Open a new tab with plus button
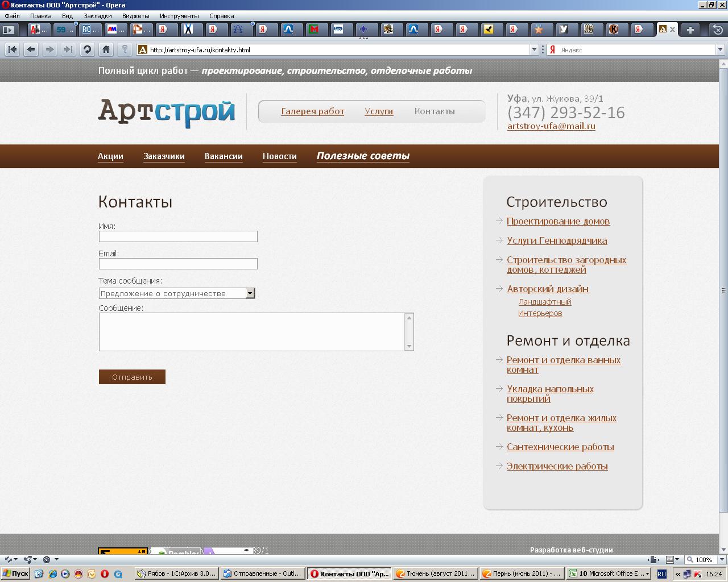Image resolution: width=728 pixels, height=582 pixels. pos(690,30)
